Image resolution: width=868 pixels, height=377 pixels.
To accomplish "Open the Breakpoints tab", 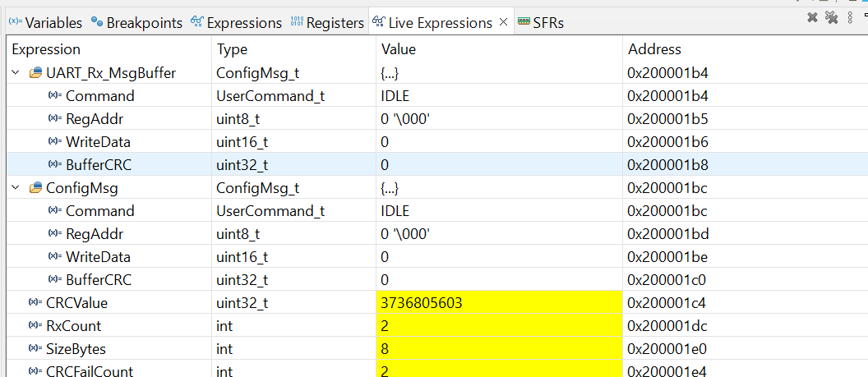I will [136, 23].
